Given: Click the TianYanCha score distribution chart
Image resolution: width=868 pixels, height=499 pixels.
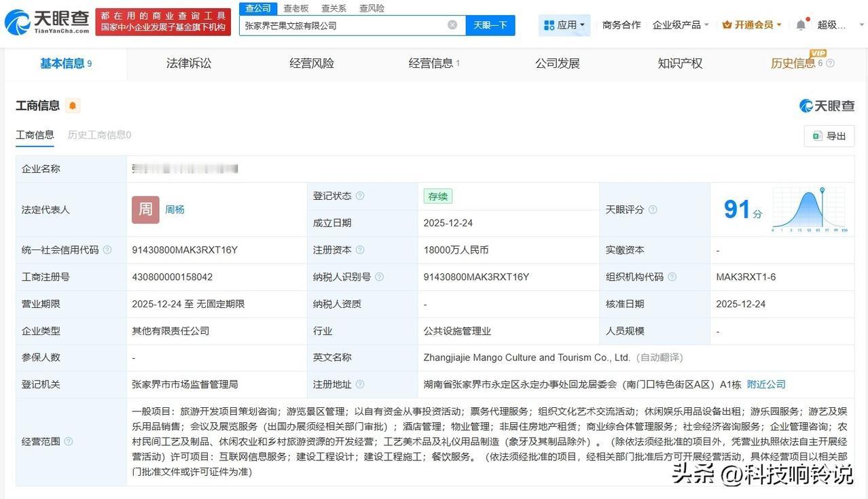Looking at the screenshot, I should click(x=809, y=209).
